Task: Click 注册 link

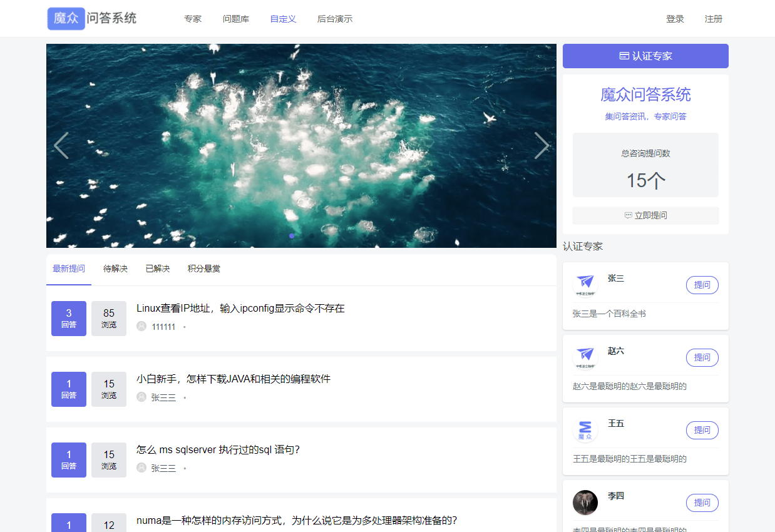Action: click(x=714, y=19)
